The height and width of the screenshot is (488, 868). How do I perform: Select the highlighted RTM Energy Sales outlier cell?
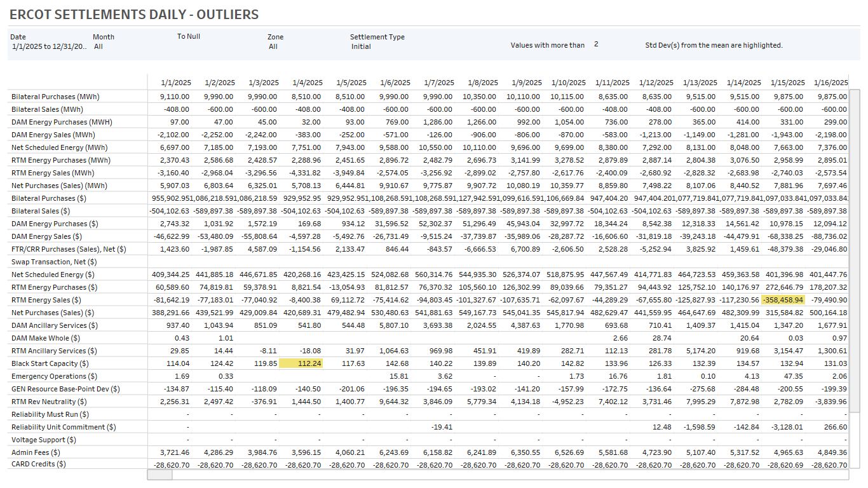(783, 300)
